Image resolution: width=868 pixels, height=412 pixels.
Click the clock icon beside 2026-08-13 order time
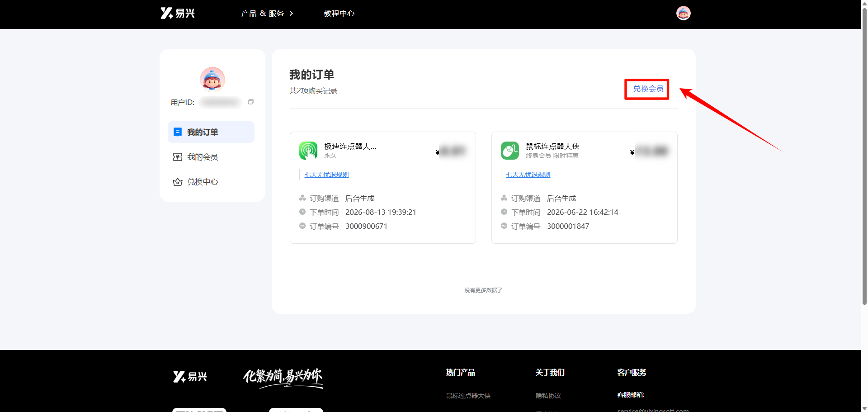(302, 212)
